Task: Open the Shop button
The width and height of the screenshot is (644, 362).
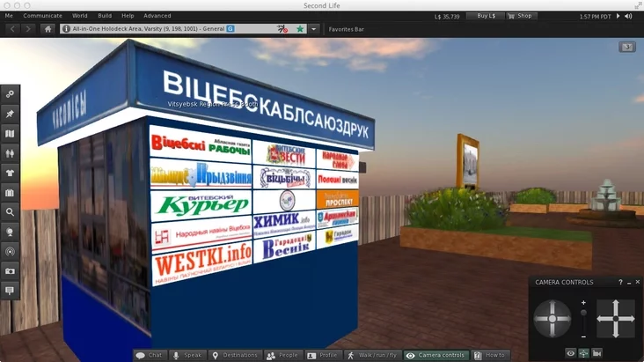Action: coord(522,16)
